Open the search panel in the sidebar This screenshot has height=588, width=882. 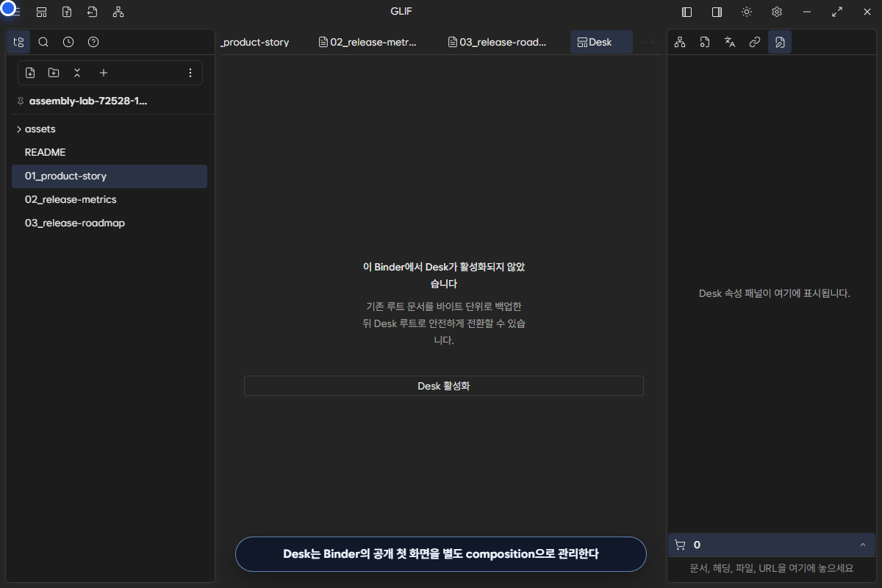pos(43,42)
